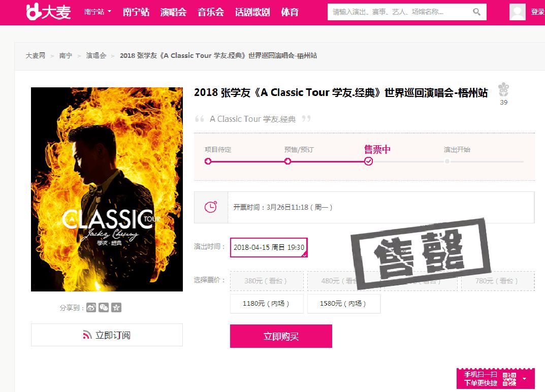Click the search input field
The height and width of the screenshot is (392, 545).
(400, 12)
